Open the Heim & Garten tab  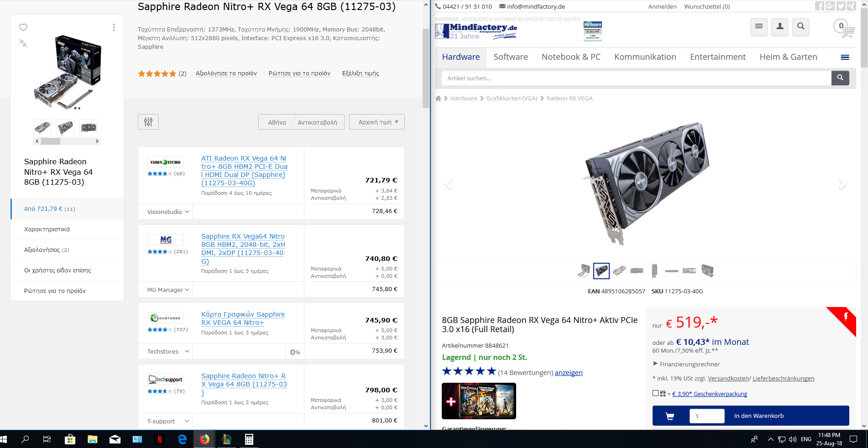point(788,57)
